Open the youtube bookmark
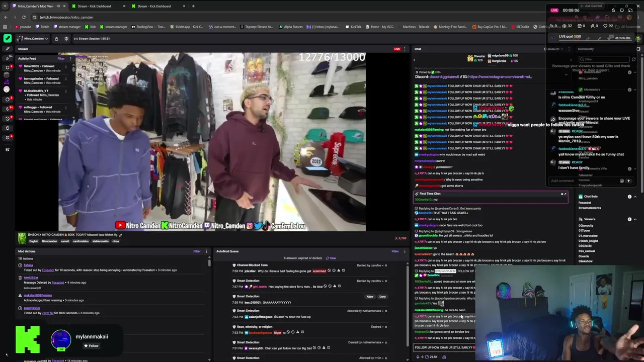This screenshot has width=644, height=362. tap(23, 27)
